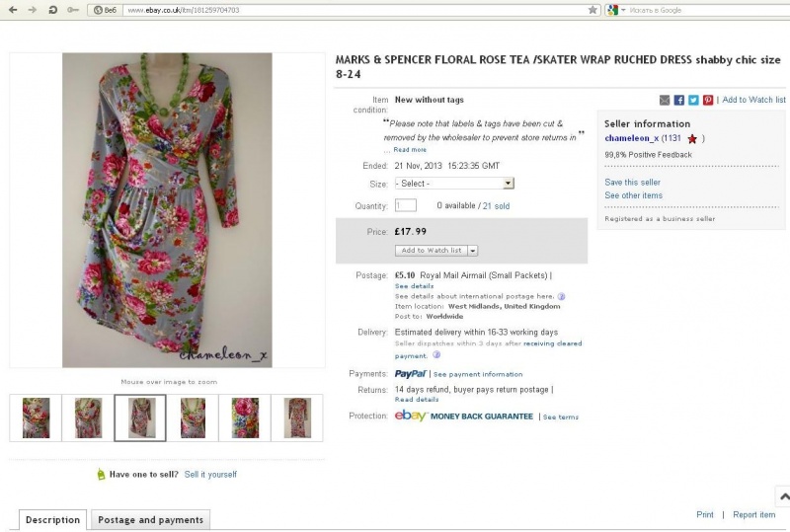The width and height of the screenshot is (790, 532).
Task: Click the See other items link
Action: point(633,195)
